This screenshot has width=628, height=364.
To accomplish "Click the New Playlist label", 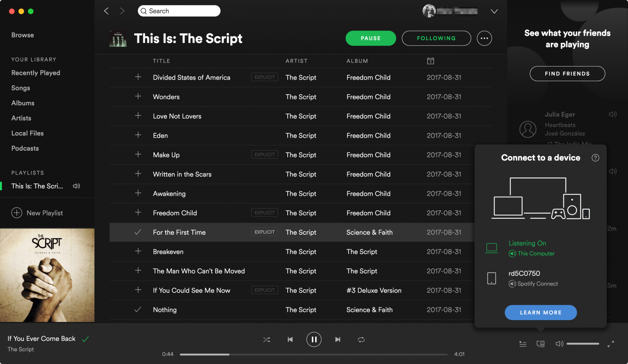I will 45,213.
